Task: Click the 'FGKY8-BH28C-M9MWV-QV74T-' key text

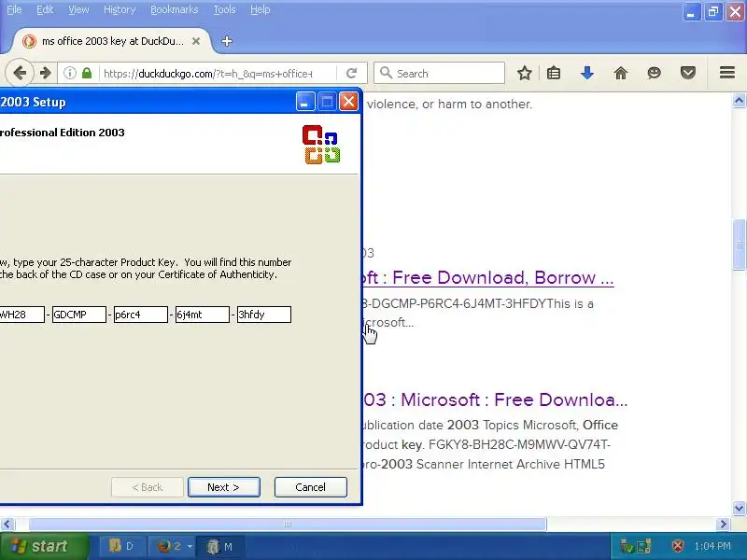Action: click(x=520, y=445)
